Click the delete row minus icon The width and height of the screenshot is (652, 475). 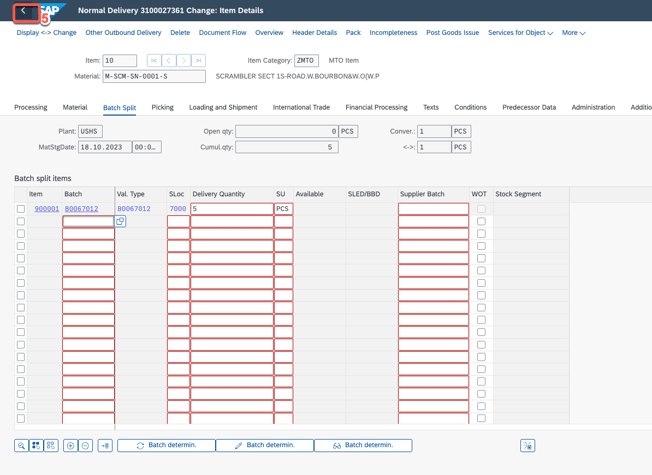pyautogui.click(x=85, y=445)
